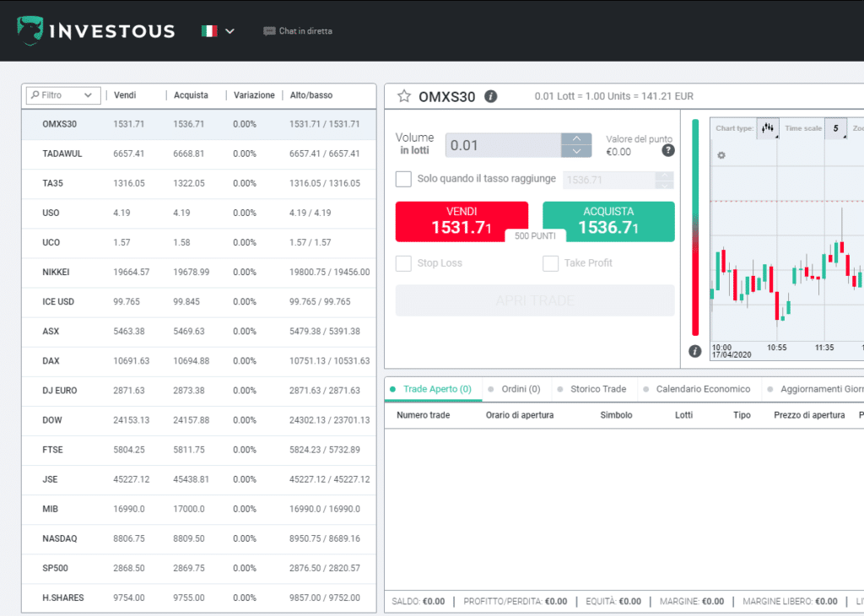Sort by Alto/basso column header
This screenshot has width=864, height=616.
point(311,95)
